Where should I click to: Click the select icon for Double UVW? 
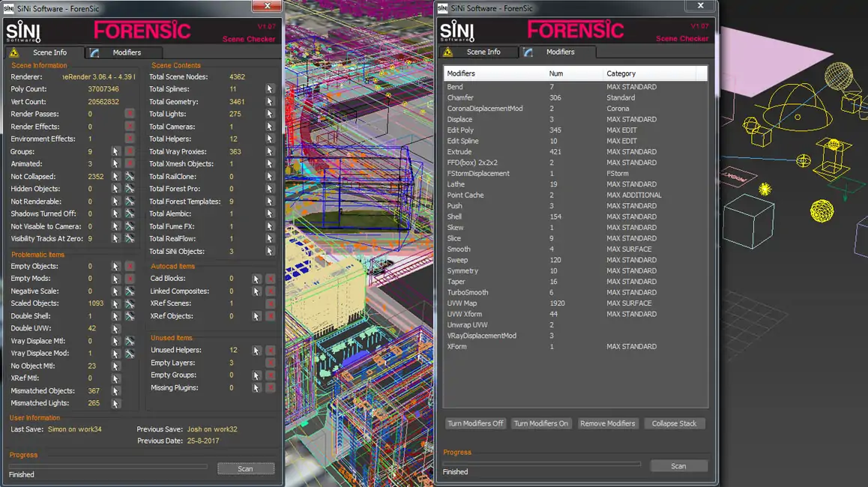(x=116, y=329)
